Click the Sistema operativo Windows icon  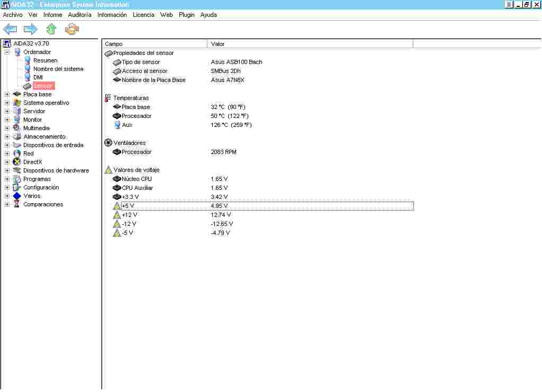17,103
